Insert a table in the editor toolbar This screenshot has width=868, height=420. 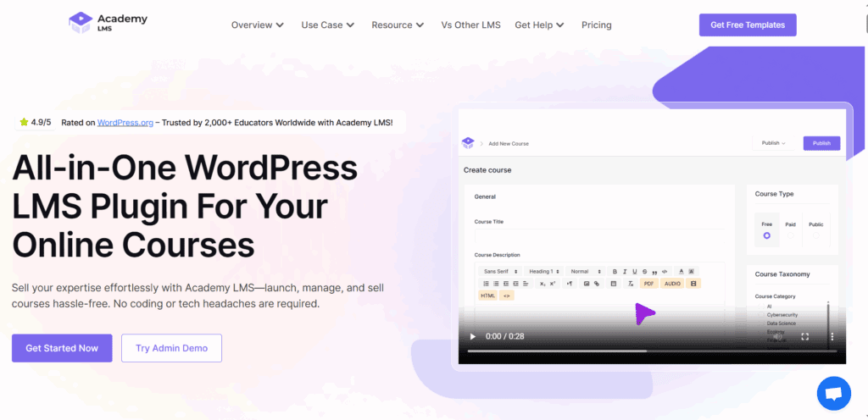click(x=614, y=284)
